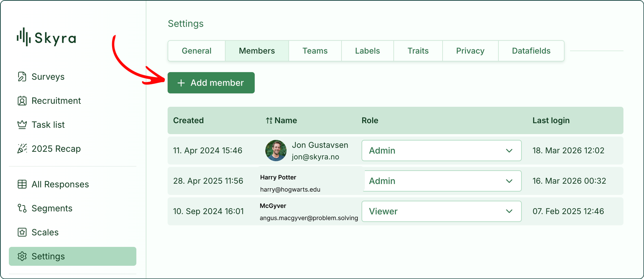This screenshot has height=279, width=644.
Task: Switch to the Privacy tab
Action: [x=470, y=51]
